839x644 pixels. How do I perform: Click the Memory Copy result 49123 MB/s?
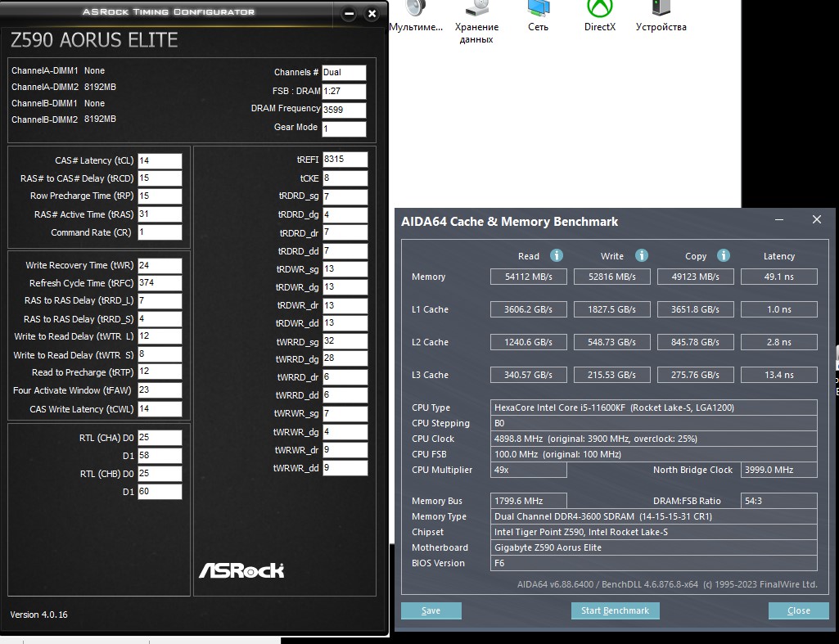[x=695, y=277]
